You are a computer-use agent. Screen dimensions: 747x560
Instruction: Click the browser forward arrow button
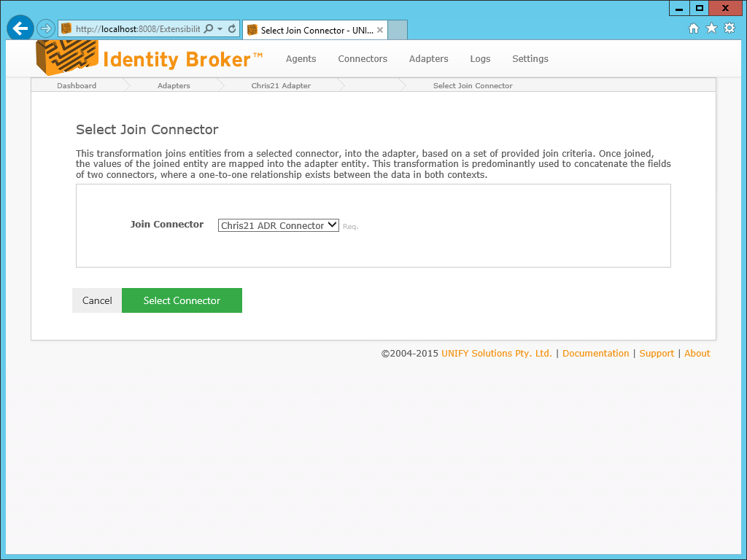point(46,28)
